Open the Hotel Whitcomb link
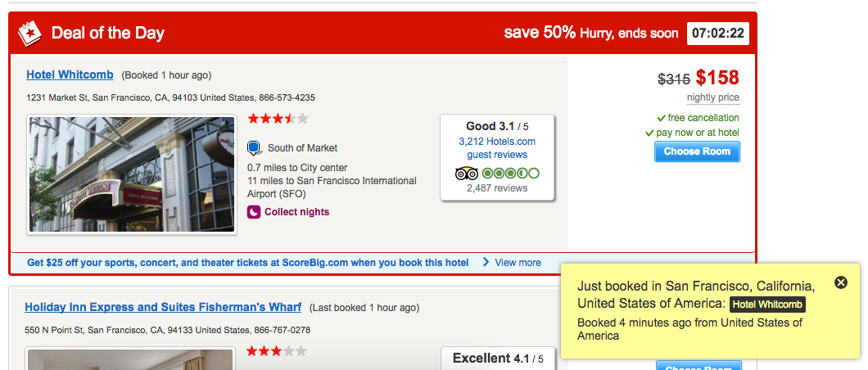 (x=70, y=74)
